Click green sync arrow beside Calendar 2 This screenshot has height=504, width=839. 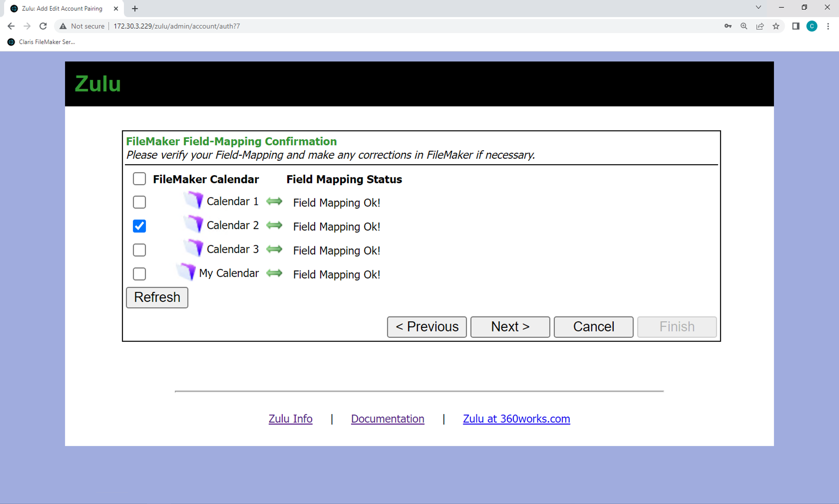click(274, 225)
